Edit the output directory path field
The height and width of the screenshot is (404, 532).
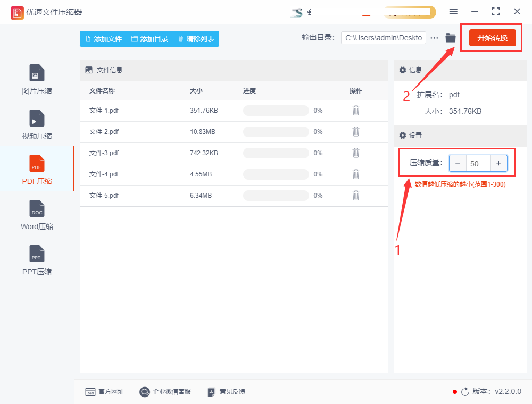point(384,38)
